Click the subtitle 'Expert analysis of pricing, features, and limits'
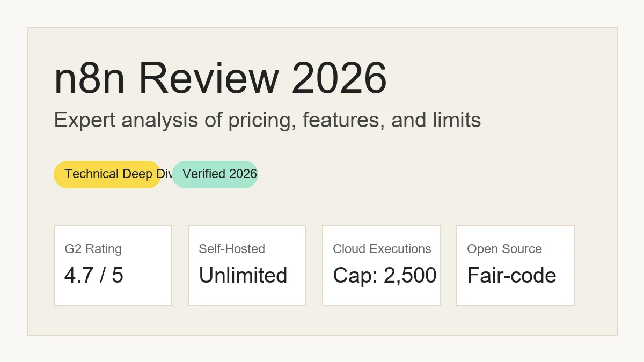 pyautogui.click(x=267, y=120)
